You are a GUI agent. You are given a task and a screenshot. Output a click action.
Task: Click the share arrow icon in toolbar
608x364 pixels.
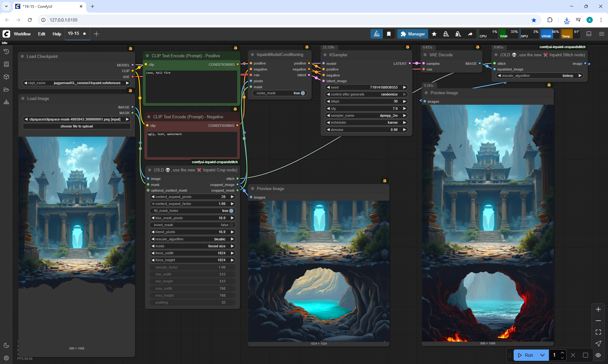coord(470,34)
